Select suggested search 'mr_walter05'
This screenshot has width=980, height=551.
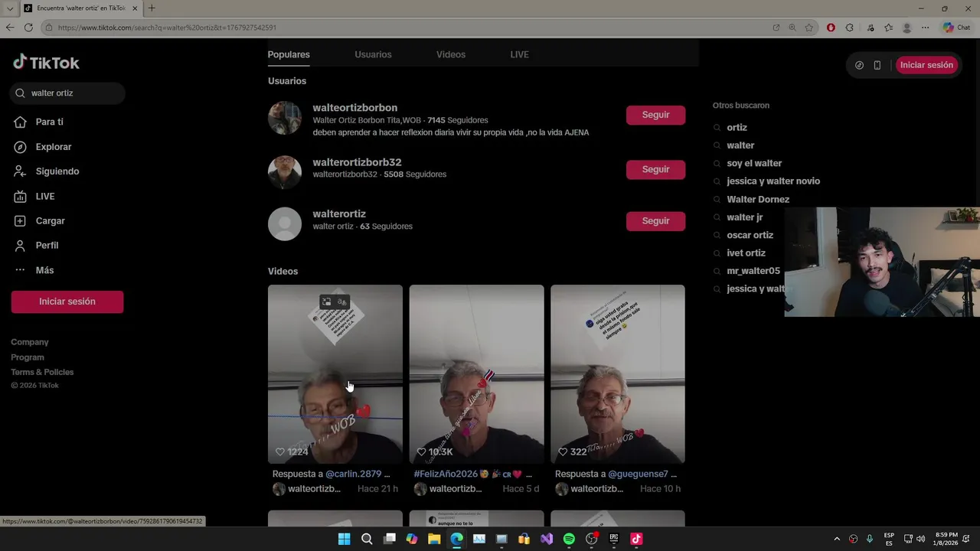tap(753, 271)
